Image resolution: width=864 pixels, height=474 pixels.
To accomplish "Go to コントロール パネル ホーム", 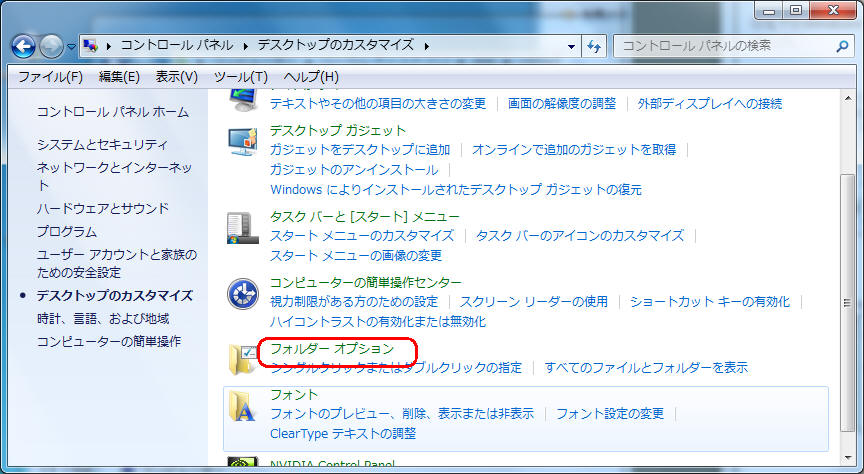I will 112,112.
